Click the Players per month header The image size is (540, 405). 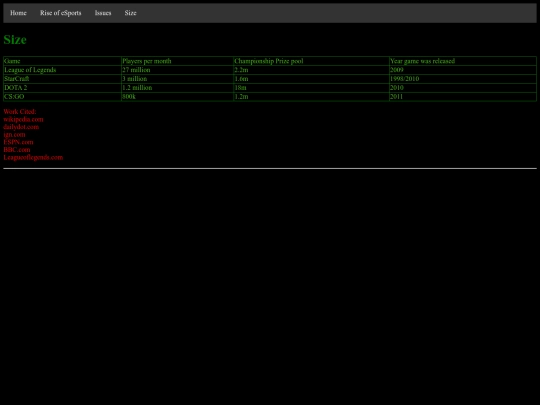pyautogui.click(x=177, y=61)
